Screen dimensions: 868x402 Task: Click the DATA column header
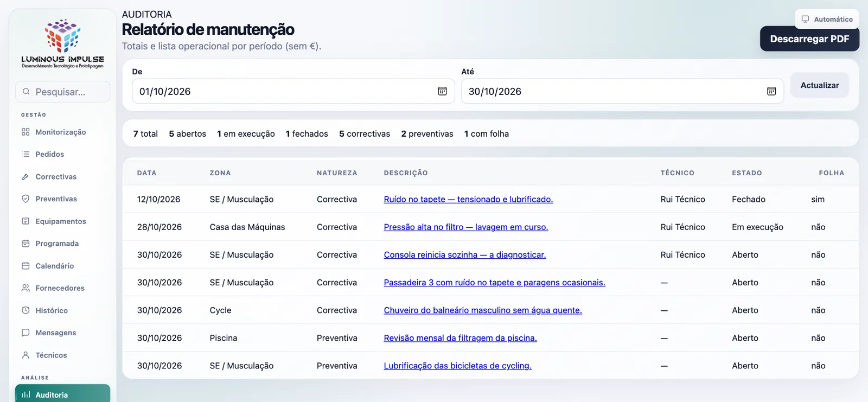click(x=146, y=173)
